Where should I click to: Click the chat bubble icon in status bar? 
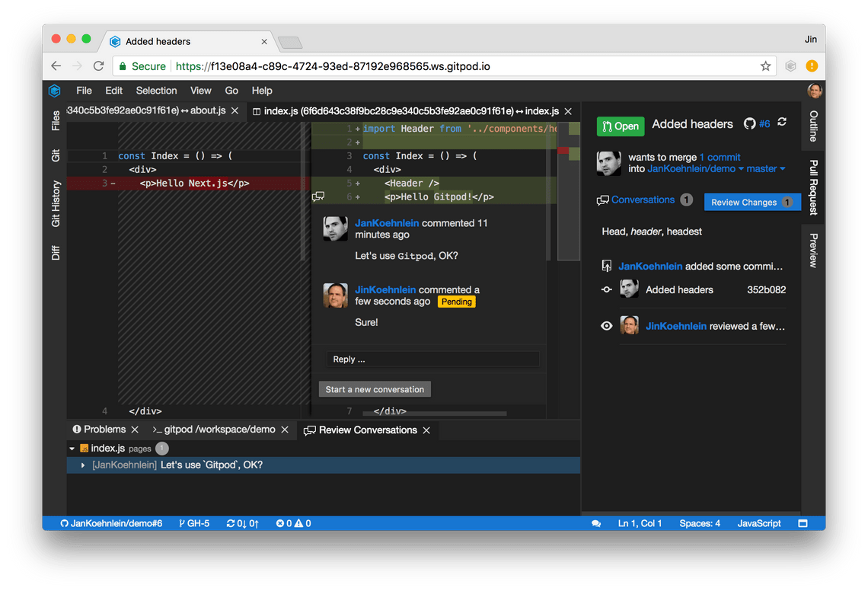pyautogui.click(x=596, y=523)
